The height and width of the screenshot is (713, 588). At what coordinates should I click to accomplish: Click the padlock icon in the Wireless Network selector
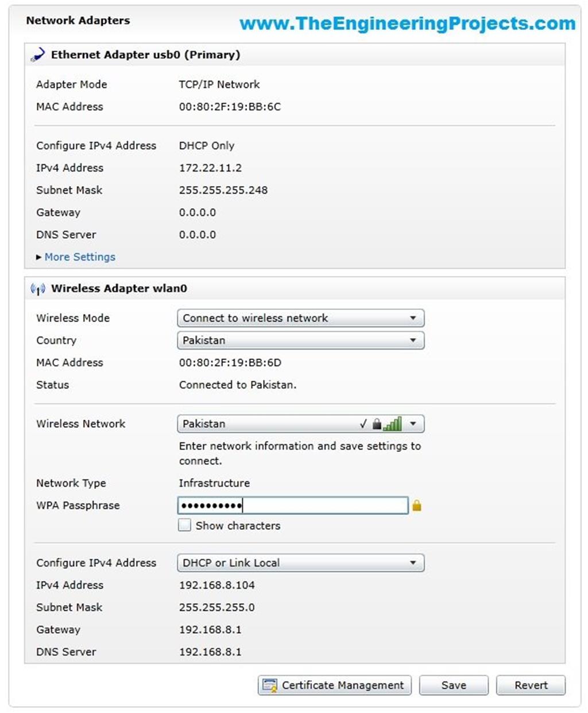(x=377, y=424)
